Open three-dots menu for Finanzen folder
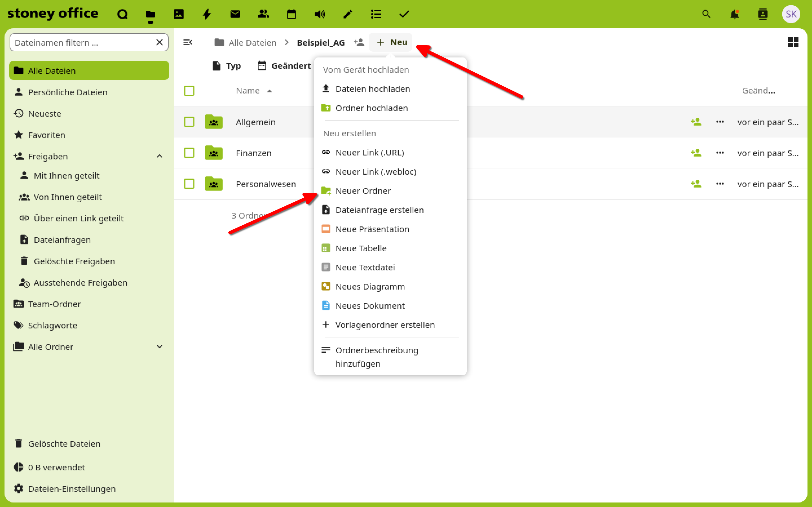 click(720, 153)
